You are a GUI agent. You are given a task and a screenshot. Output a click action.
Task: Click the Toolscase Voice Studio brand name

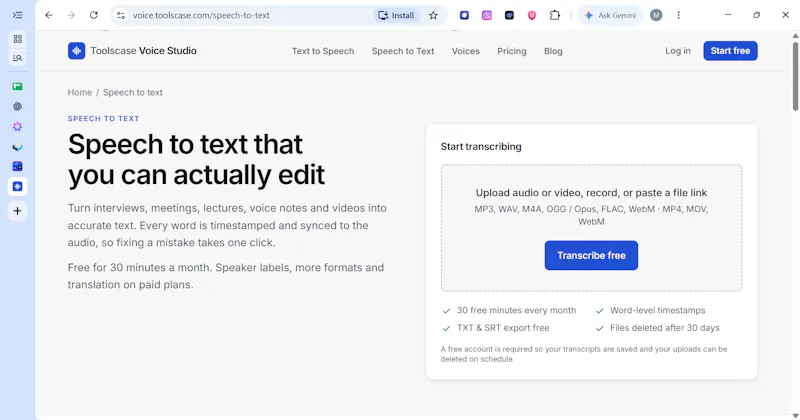143,51
